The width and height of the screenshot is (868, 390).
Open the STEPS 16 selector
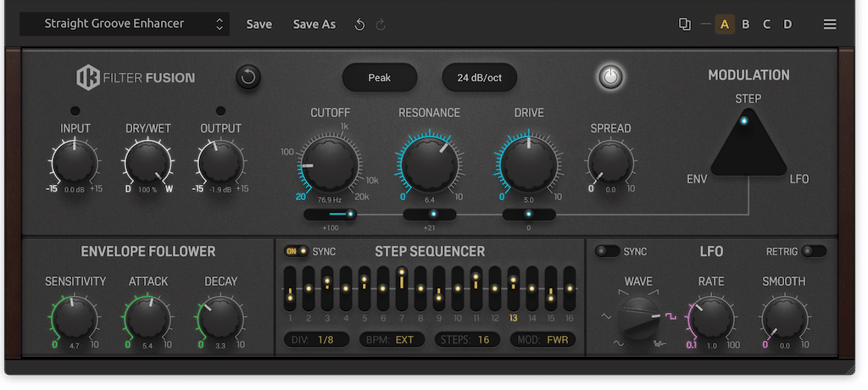click(x=467, y=340)
